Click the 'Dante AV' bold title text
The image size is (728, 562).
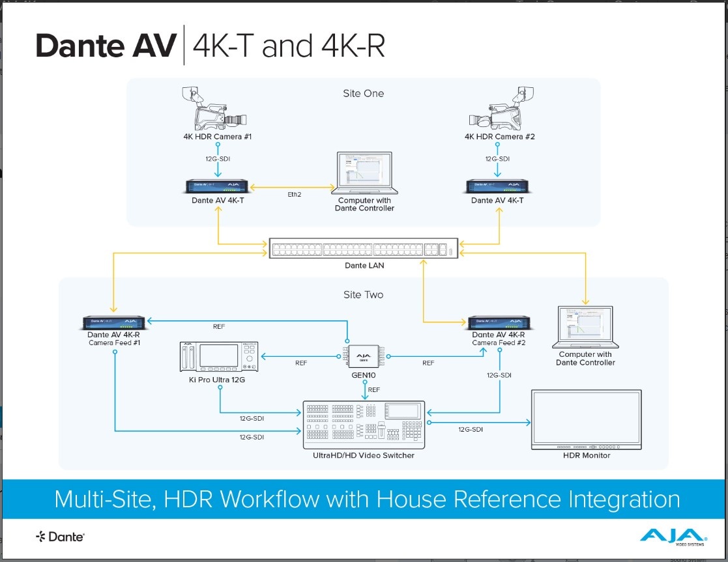pos(106,46)
